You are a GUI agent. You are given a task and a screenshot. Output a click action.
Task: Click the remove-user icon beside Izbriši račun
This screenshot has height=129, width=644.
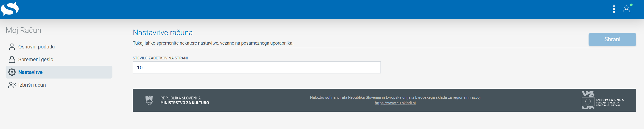click(x=12, y=85)
